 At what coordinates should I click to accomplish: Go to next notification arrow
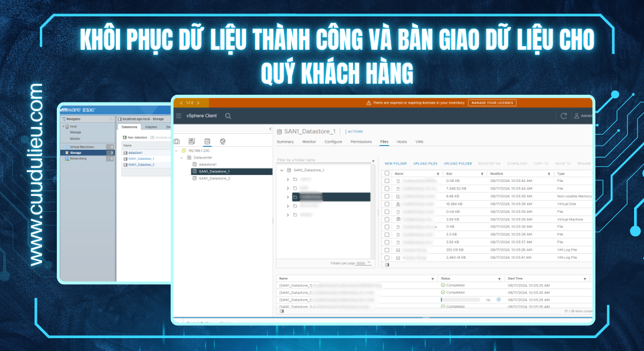point(198,103)
